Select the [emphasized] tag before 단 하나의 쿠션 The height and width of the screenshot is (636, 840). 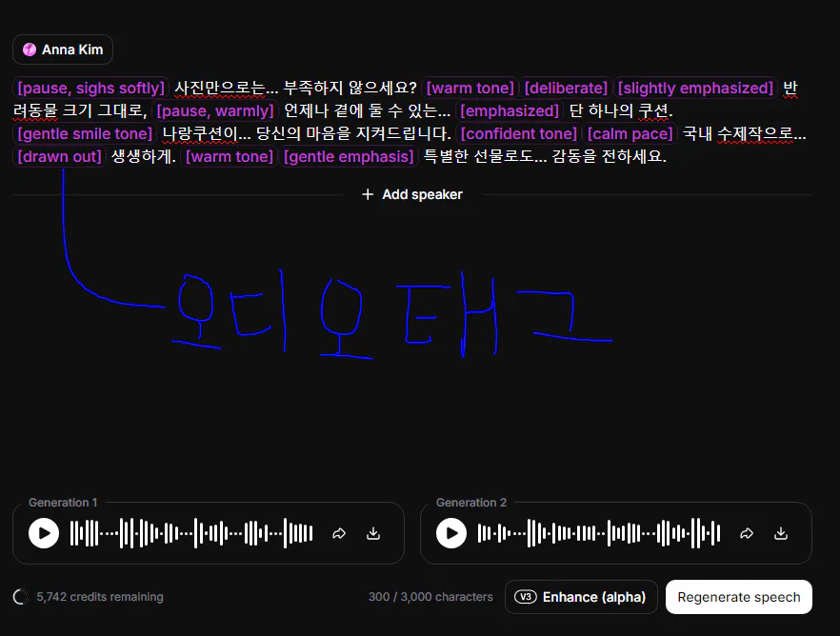click(x=510, y=110)
